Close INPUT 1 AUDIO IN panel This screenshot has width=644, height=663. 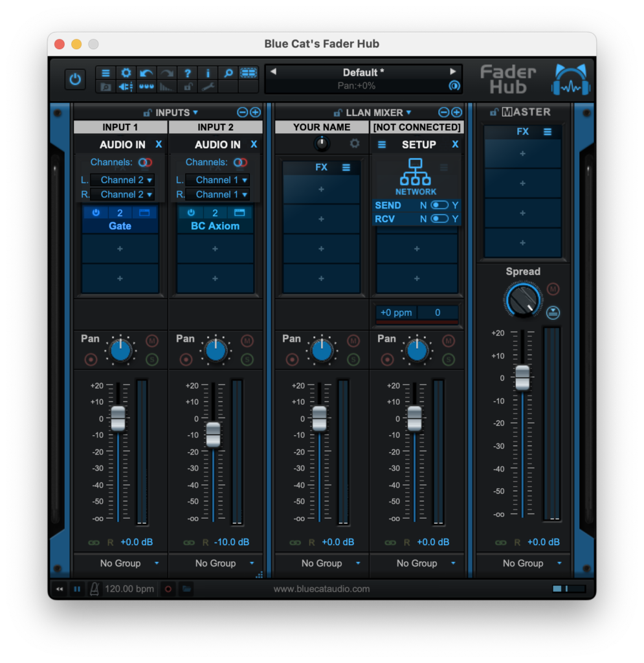click(x=159, y=144)
